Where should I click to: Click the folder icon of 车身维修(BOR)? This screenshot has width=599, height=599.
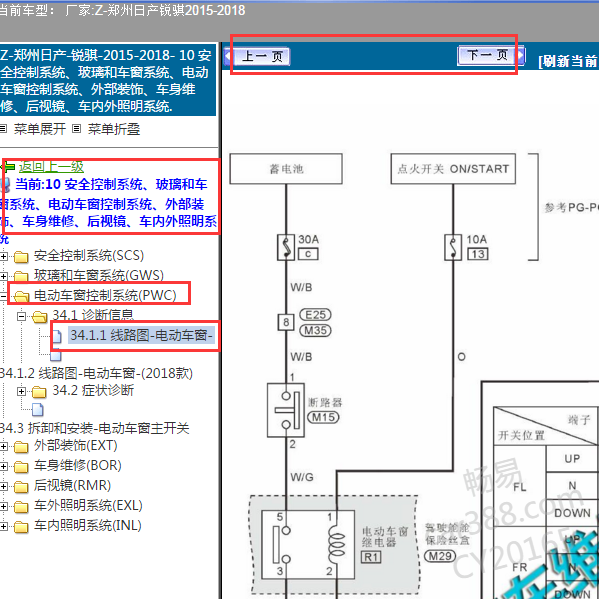point(21,466)
